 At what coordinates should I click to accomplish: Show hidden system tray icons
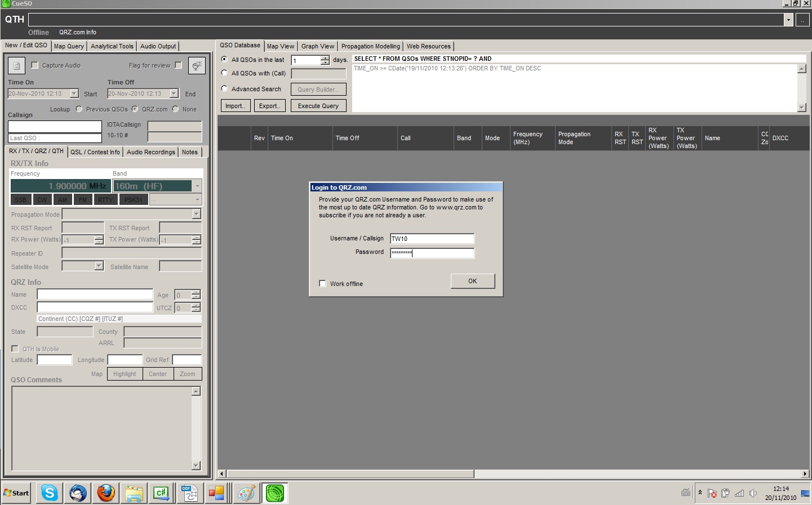700,493
